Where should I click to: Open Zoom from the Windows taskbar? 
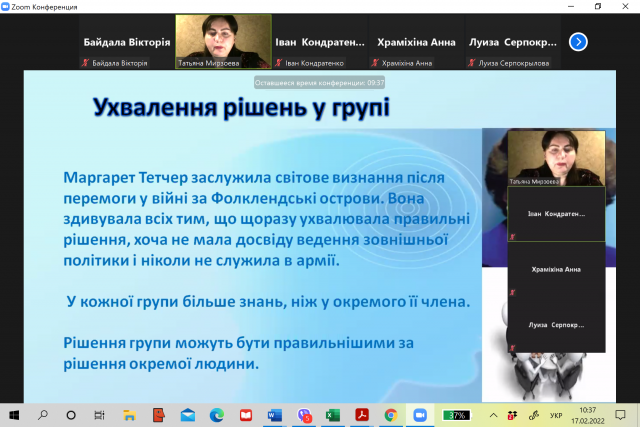(x=420, y=415)
